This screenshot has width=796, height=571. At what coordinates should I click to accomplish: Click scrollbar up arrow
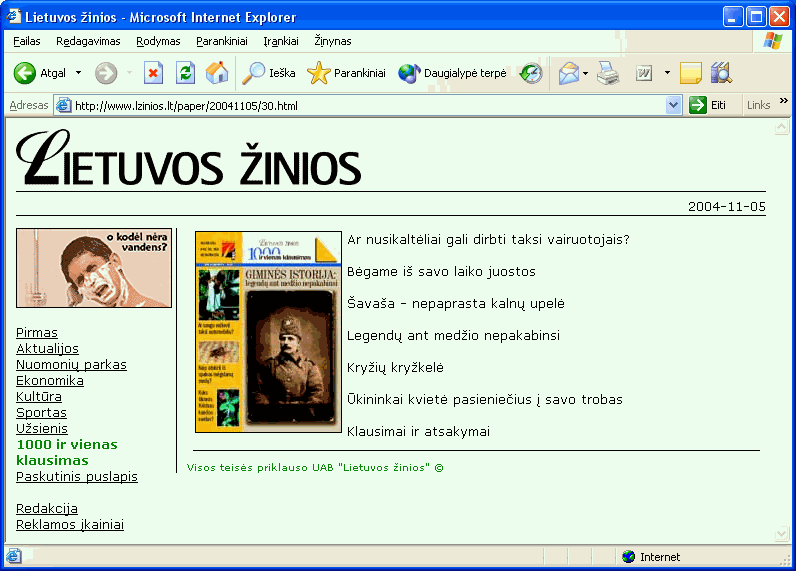[782, 127]
